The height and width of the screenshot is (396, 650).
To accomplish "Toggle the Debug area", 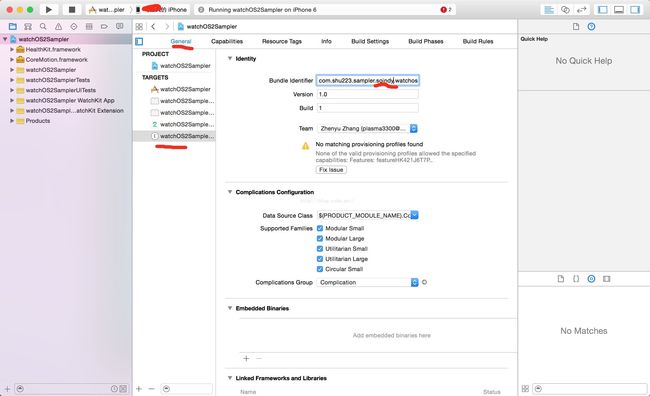I will pos(619,10).
